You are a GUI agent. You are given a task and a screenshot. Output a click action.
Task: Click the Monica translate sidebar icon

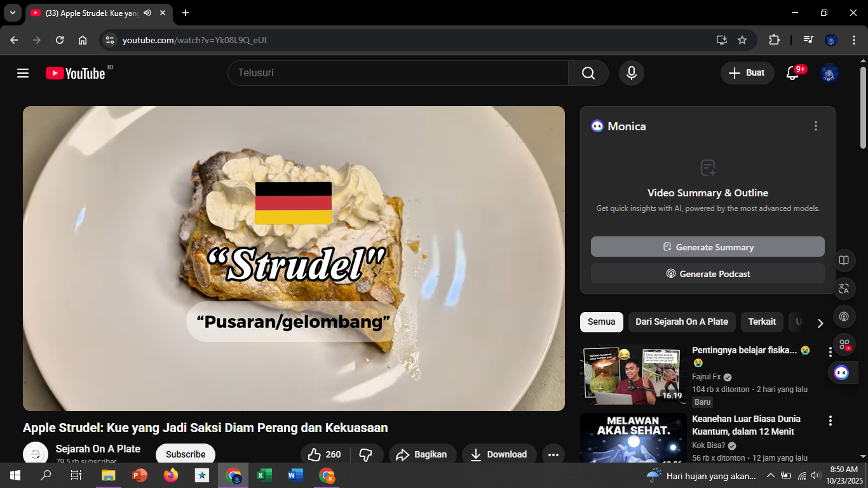coord(844,288)
